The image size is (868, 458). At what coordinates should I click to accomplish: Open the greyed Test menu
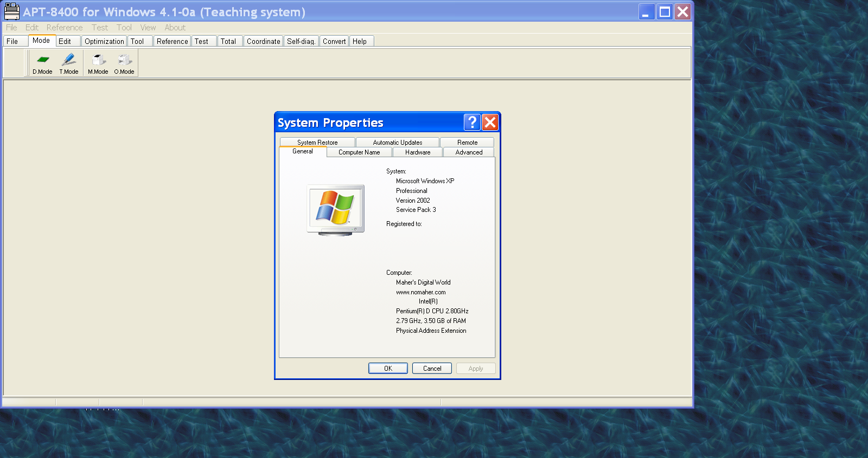pos(100,28)
